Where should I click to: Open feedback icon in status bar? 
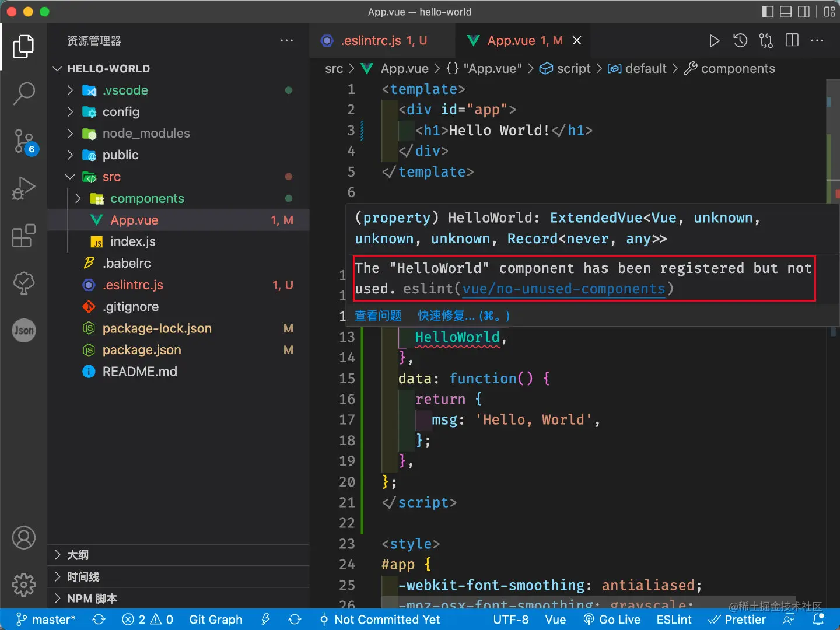tap(789, 619)
